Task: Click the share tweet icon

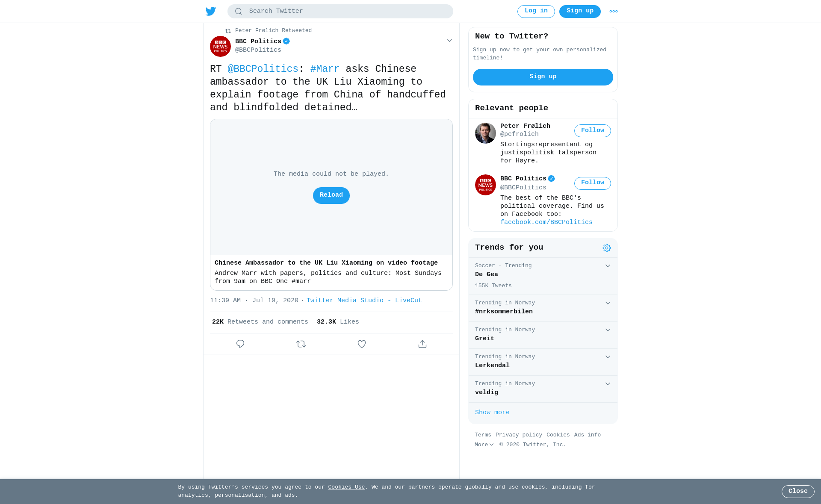Action: coord(422,344)
